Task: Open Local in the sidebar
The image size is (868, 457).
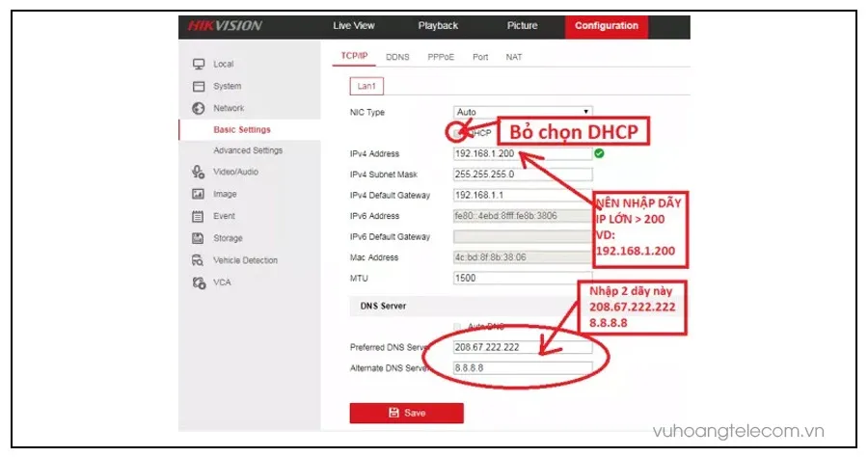Action: (224, 65)
